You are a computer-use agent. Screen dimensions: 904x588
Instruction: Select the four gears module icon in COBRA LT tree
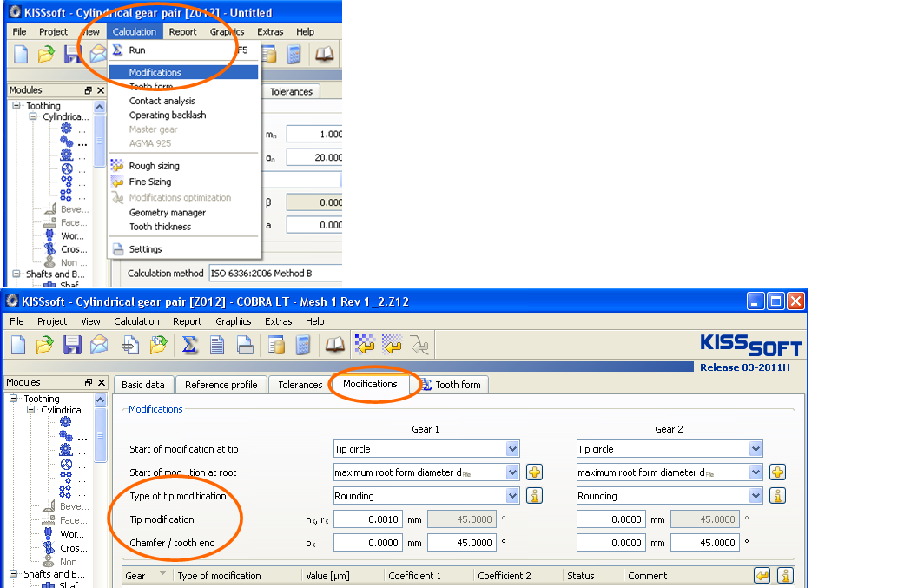(x=66, y=492)
